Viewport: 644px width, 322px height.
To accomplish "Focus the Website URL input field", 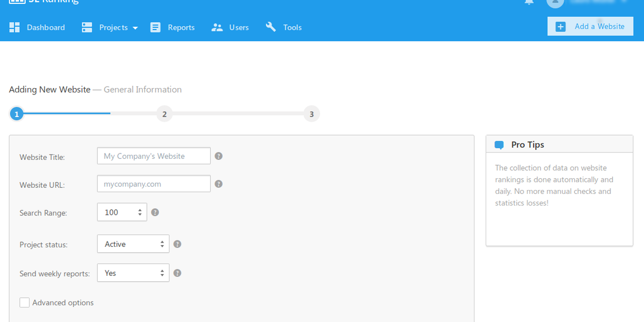I will [x=153, y=184].
